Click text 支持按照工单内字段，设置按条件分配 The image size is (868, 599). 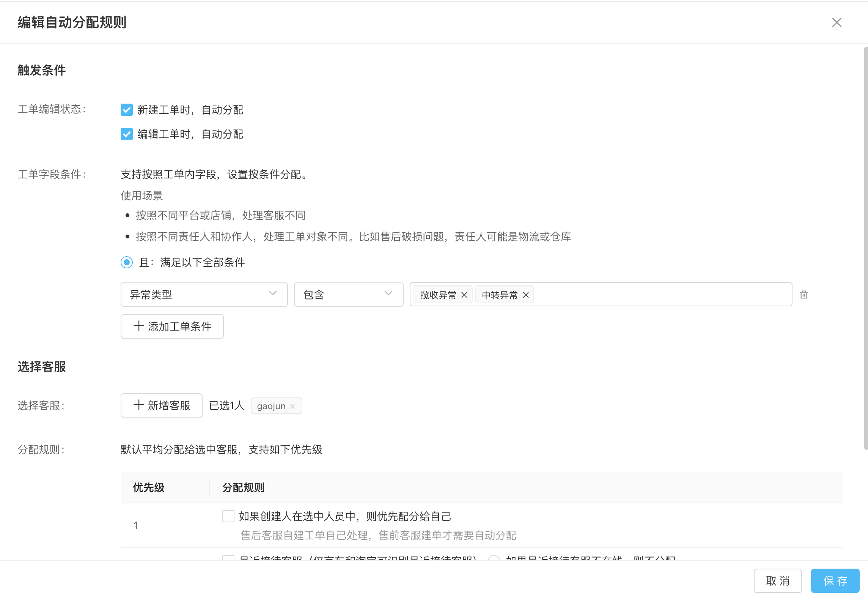pos(215,174)
